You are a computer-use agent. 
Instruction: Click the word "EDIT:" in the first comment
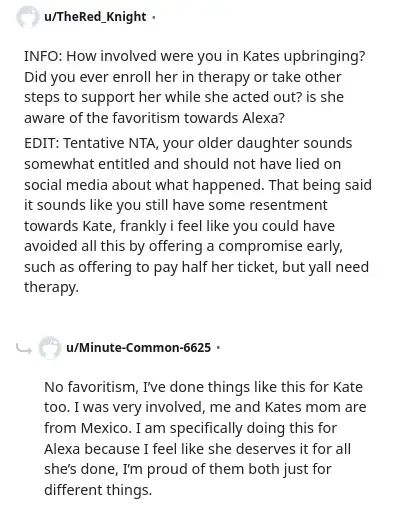(41, 143)
